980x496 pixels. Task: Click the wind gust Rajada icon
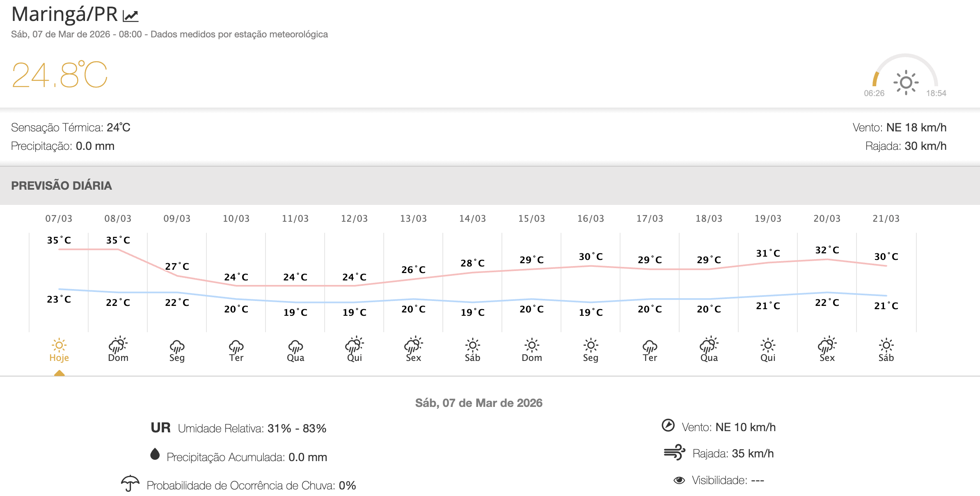(x=674, y=452)
